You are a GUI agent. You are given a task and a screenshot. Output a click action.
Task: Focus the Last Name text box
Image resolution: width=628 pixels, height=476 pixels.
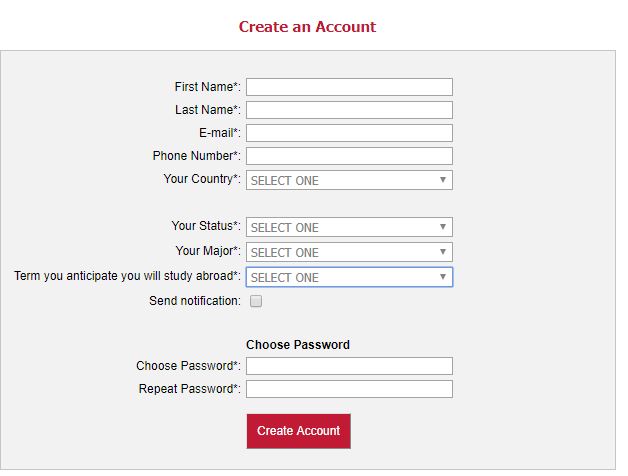pyautogui.click(x=349, y=110)
